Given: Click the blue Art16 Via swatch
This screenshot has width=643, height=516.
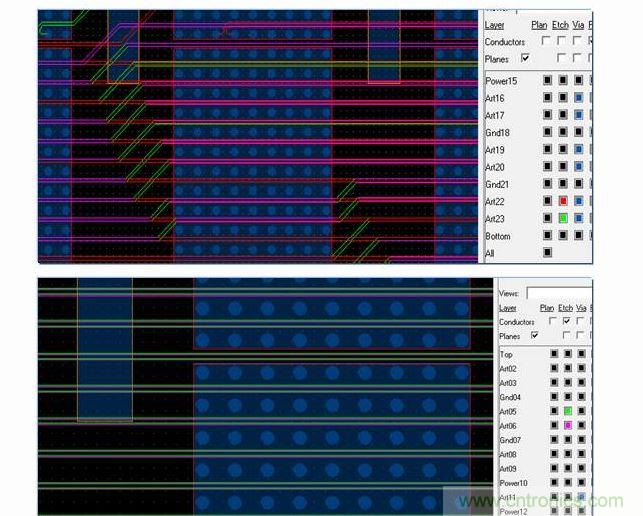Looking at the screenshot, I should [579, 97].
